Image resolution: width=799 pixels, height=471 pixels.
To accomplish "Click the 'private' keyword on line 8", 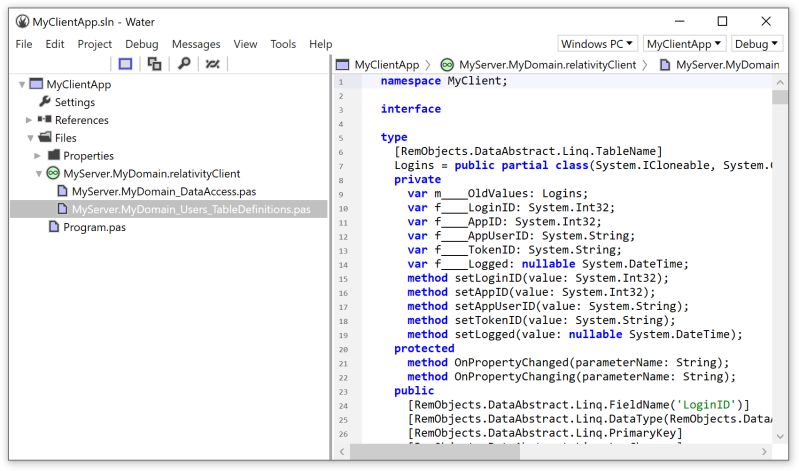I will pyautogui.click(x=417, y=179).
